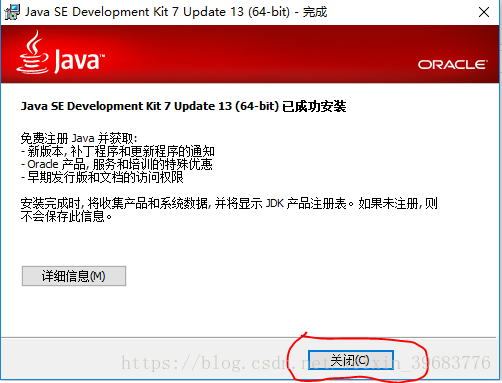This screenshot has width=502, height=383.
Task: Click the ORACLE logo in banner
Action: tap(453, 64)
